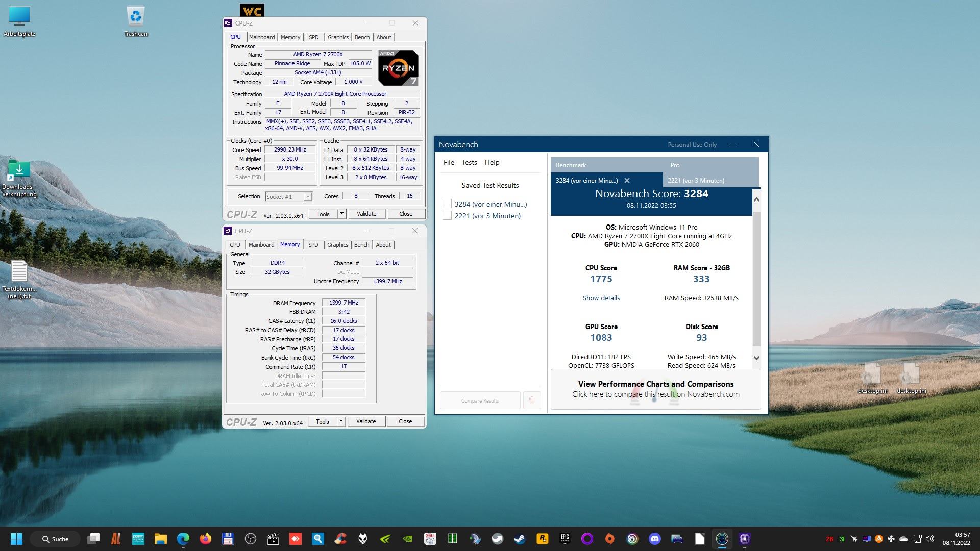Screen dimensions: 980x551
Task: Switch to 2221 (vor 3 Minuten) result tab
Action: click(696, 181)
